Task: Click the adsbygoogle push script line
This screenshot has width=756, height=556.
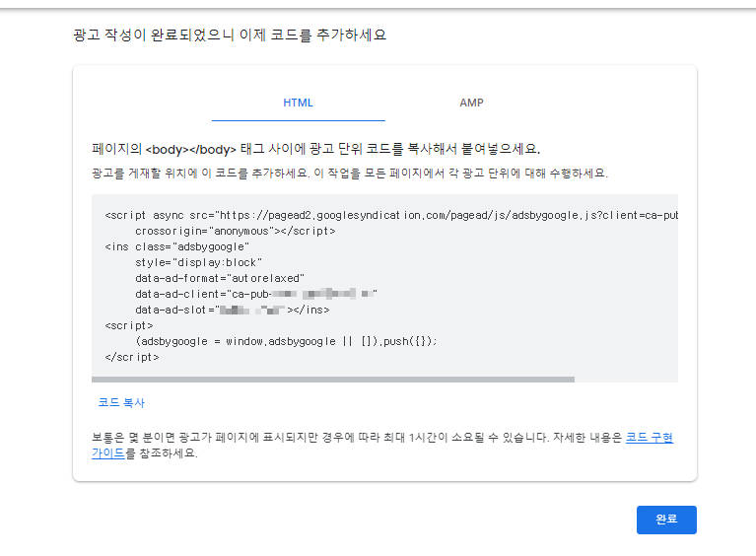Action: coord(287,341)
